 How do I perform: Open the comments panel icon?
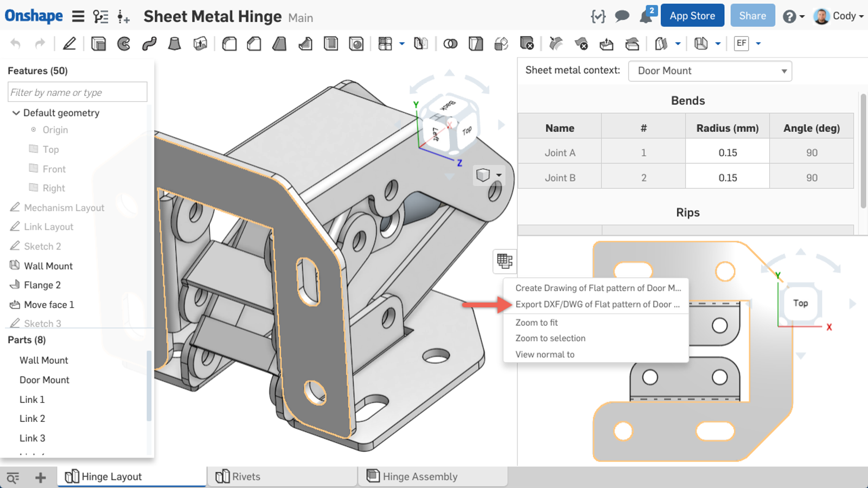point(622,16)
